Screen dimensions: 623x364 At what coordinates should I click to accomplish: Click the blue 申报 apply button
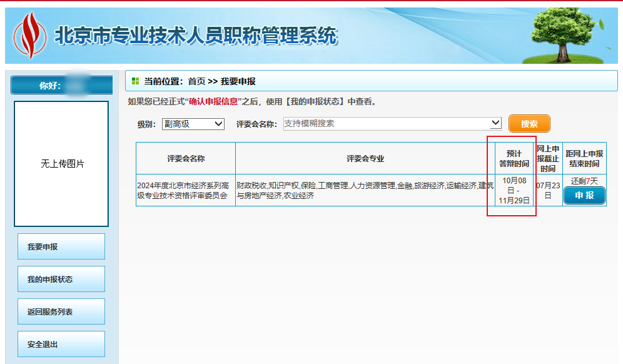click(584, 195)
